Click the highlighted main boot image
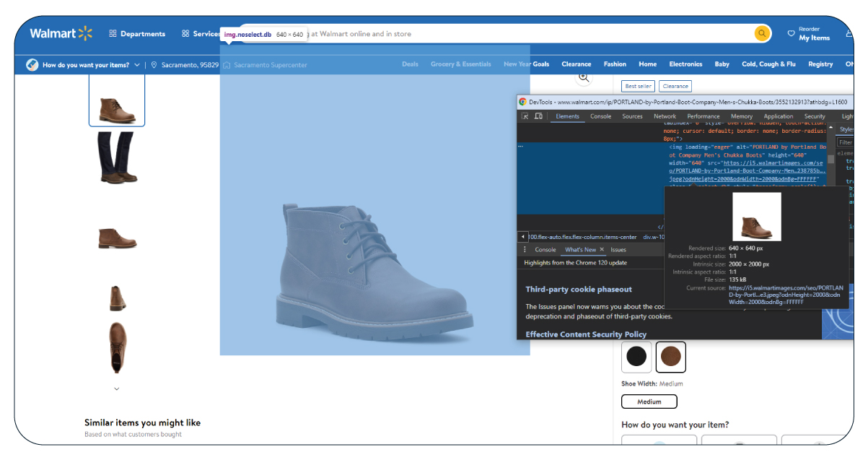The height and width of the screenshot is (460, 868). 374,200
